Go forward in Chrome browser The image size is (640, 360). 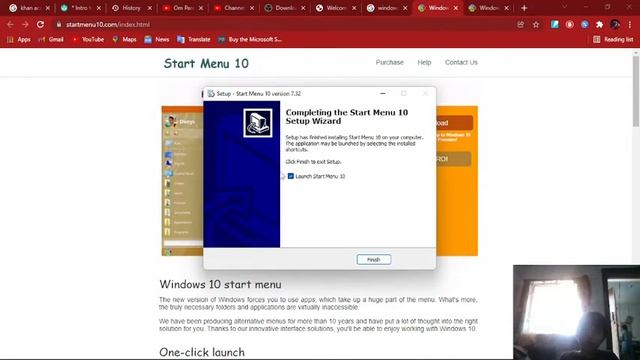coord(25,24)
